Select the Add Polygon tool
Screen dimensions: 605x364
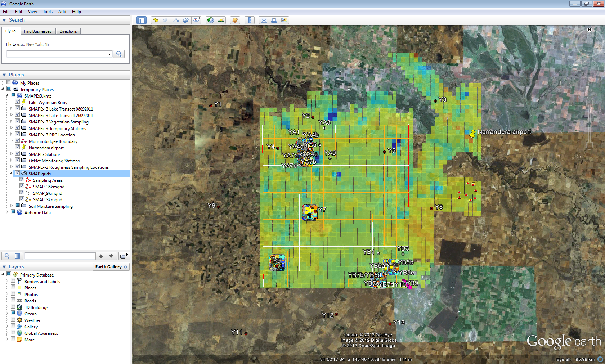pos(166,20)
